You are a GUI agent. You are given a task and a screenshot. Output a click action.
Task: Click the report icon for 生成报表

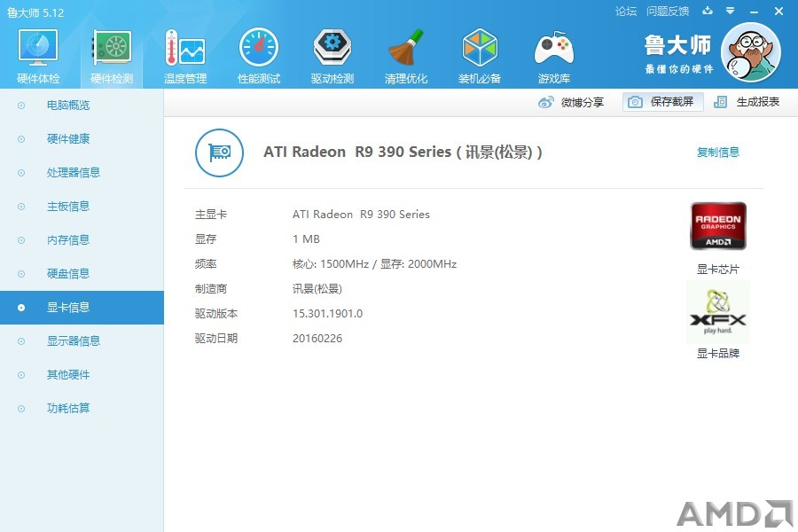coord(720,102)
